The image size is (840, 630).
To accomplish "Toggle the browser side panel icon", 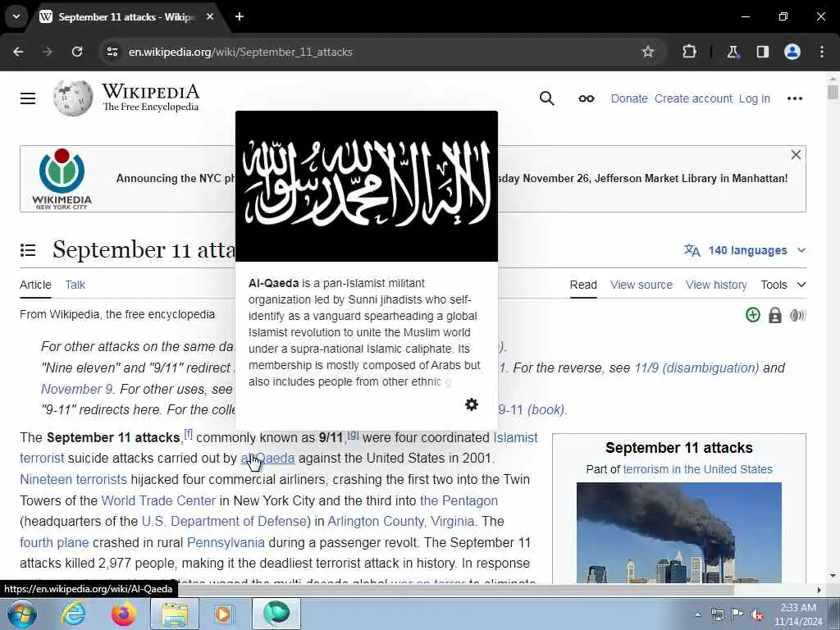I will (762, 52).
